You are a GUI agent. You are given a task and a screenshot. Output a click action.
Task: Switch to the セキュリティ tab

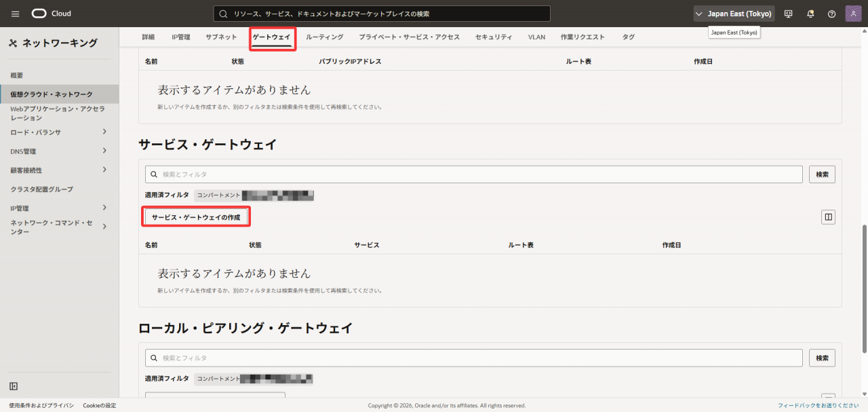[494, 37]
